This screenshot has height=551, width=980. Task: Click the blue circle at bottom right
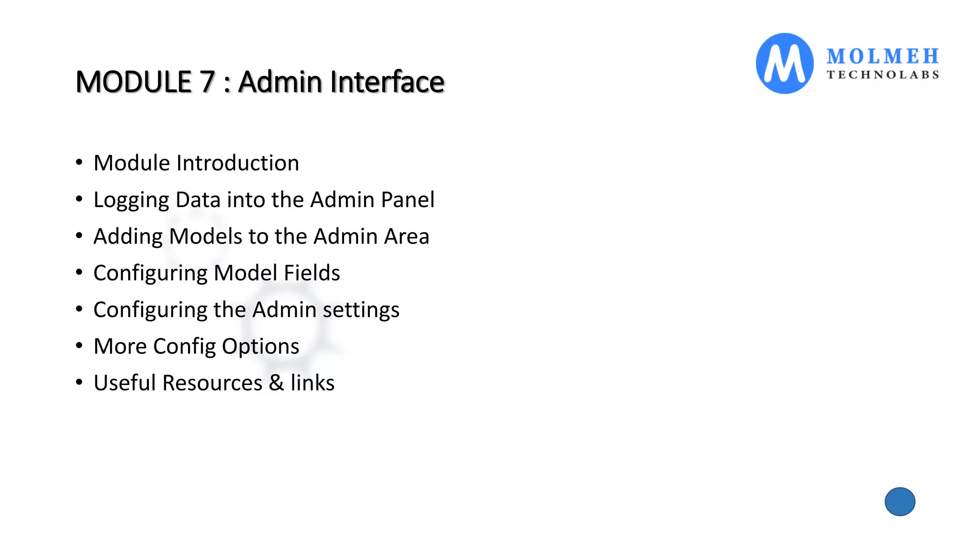tap(900, 502)
